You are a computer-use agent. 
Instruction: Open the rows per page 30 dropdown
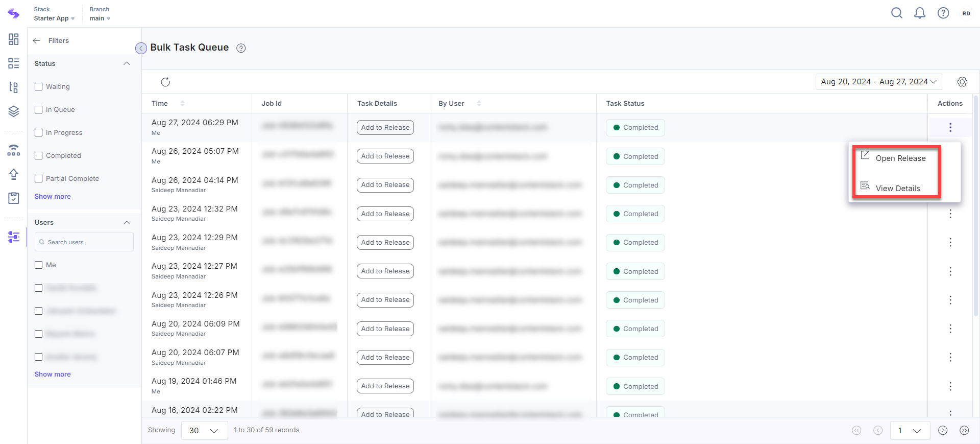pos(204,430)
